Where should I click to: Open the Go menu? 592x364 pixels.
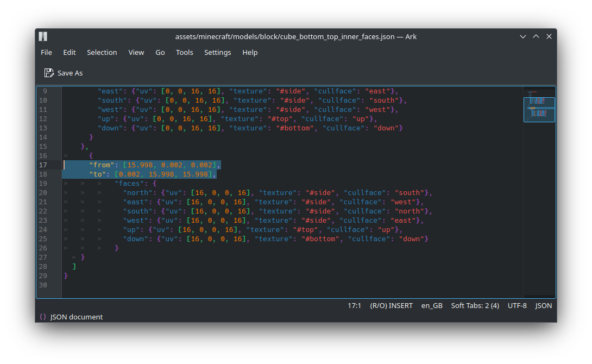coord(160,53)
